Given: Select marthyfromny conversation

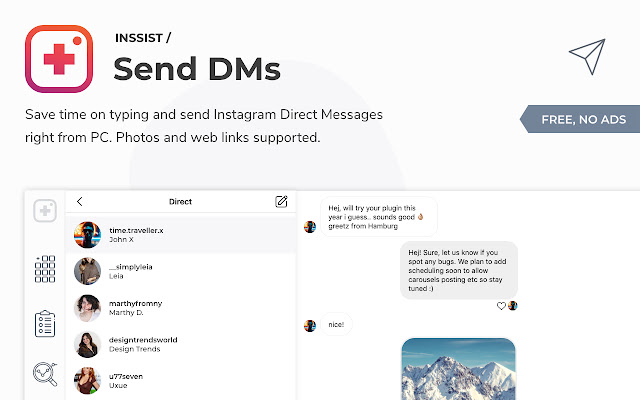Looking at the screenshot, I should pyautogui.click(x=180, y=308).
